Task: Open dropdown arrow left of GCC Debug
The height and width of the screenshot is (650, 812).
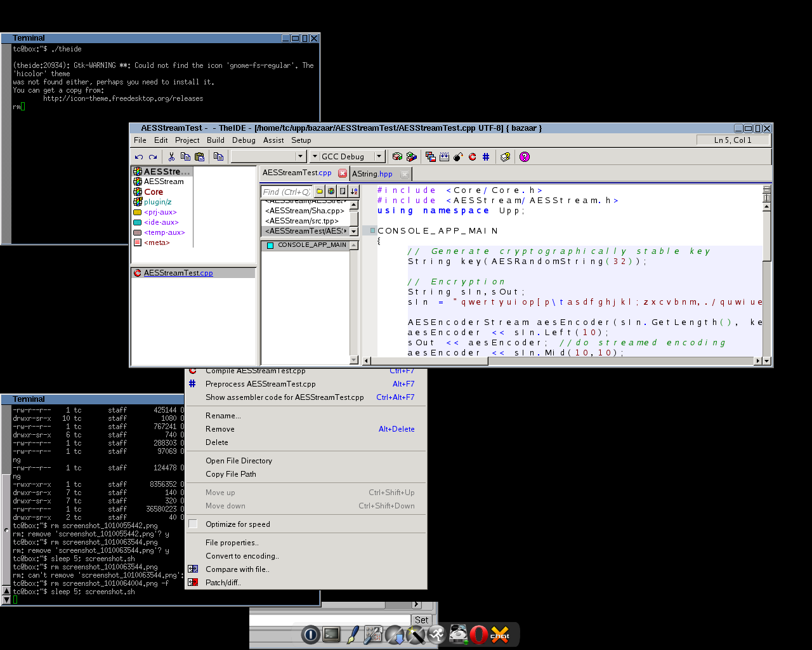Action: pos(315,156)
